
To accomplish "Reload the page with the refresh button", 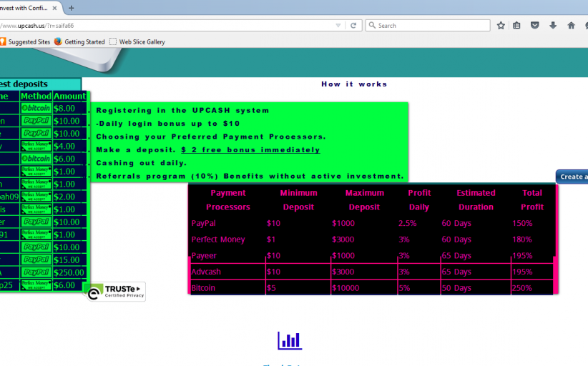I will tap(353, 25).
